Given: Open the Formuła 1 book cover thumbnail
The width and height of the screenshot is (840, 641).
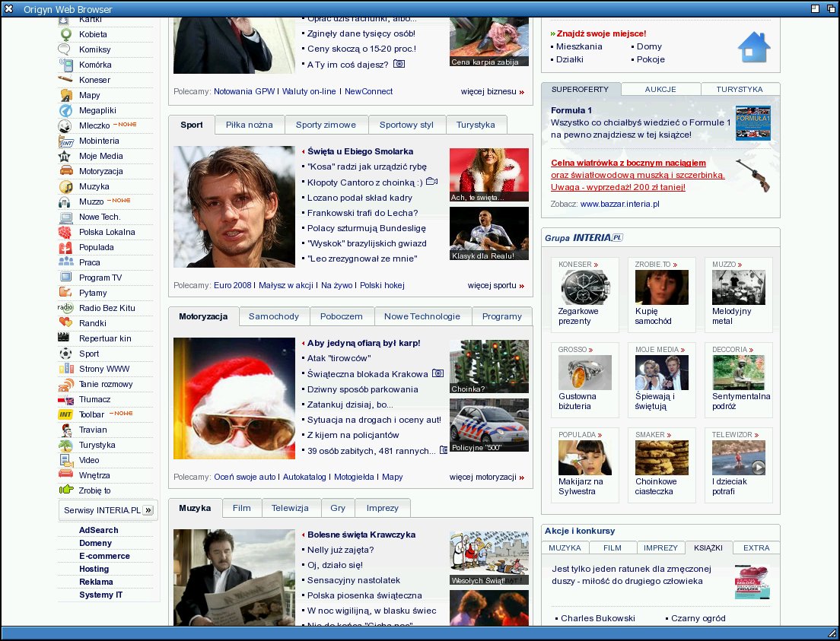Looking at the screenshot, I should click(752, 123).
